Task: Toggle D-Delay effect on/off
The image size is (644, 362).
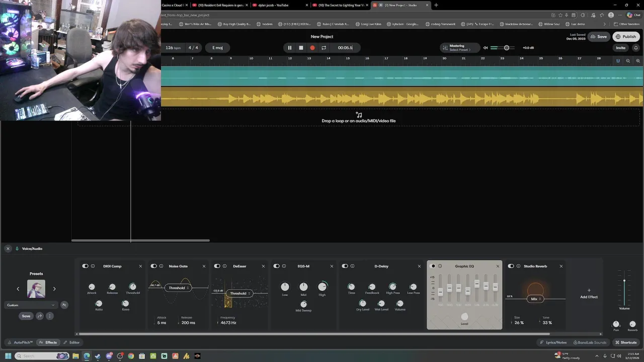Action: tap(345, 266)
